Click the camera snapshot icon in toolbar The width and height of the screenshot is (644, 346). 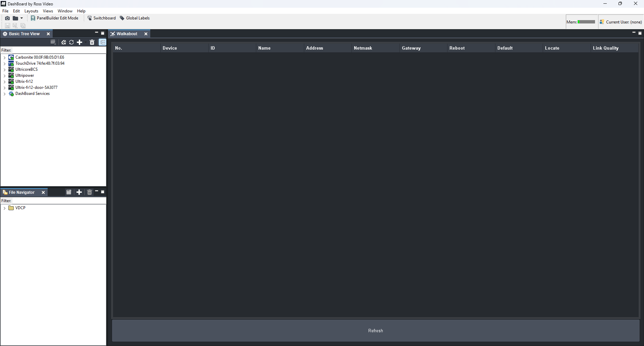tap(7, 18)
